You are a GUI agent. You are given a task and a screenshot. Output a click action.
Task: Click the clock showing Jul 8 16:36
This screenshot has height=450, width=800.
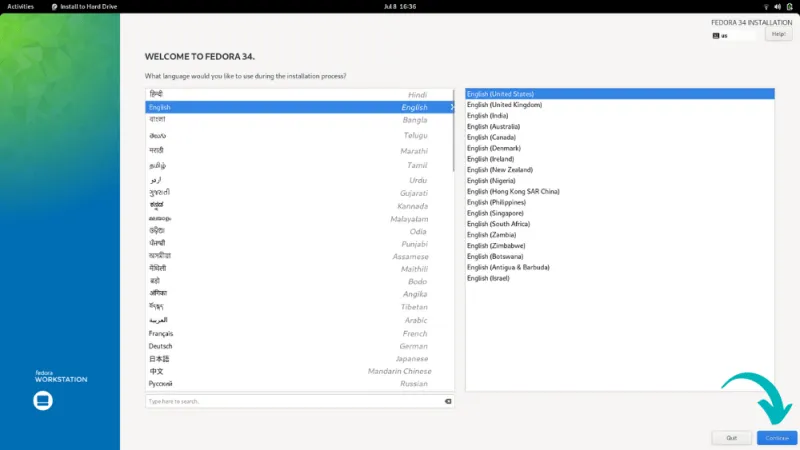point(398,6)
